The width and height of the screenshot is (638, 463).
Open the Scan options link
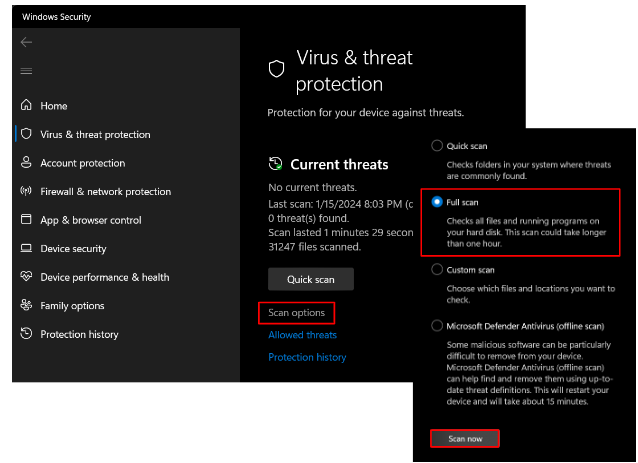[296, 312]
